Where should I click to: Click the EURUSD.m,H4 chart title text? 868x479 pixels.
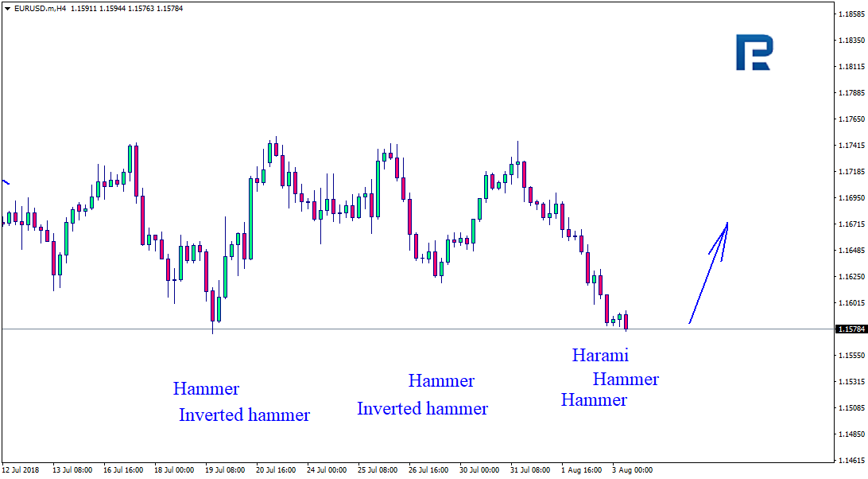pos(39,9)
